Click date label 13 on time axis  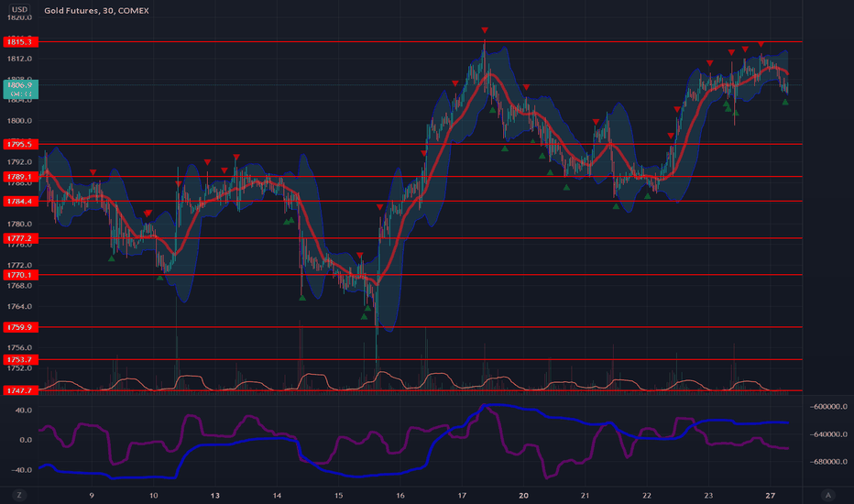pos(215,495)
